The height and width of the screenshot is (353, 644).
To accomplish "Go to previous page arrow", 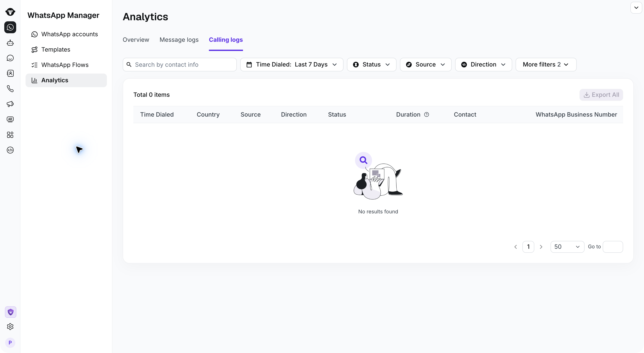I will tap(516, 247).
